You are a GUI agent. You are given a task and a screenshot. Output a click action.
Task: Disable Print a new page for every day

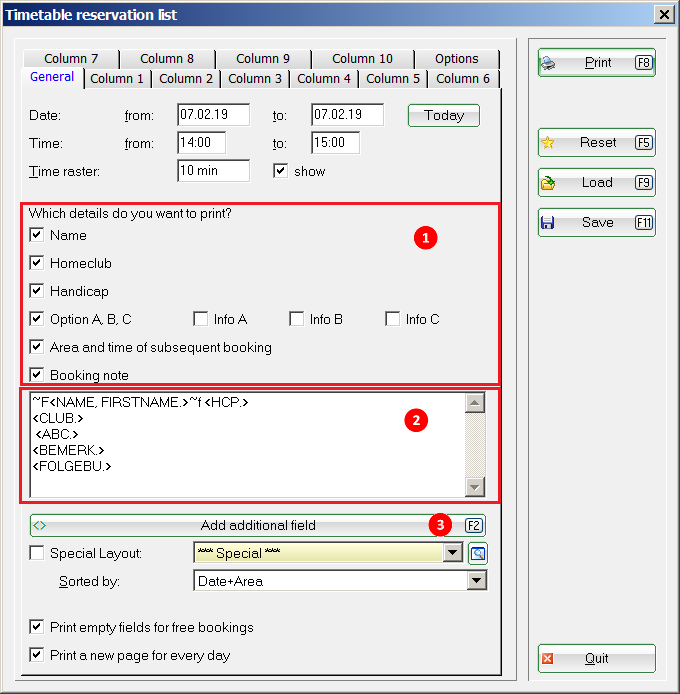tap(37, 655)
